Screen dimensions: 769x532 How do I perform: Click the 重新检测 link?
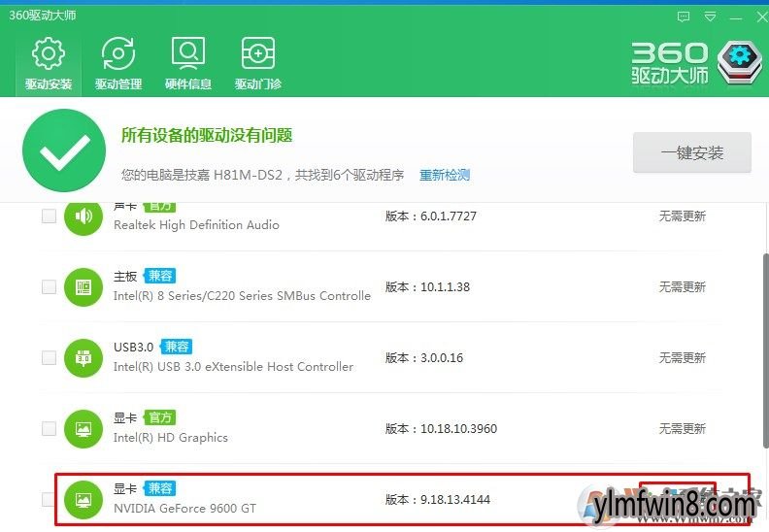445,175
